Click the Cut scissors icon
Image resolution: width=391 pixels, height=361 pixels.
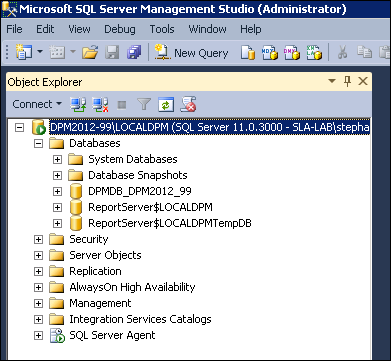[342, 53]
